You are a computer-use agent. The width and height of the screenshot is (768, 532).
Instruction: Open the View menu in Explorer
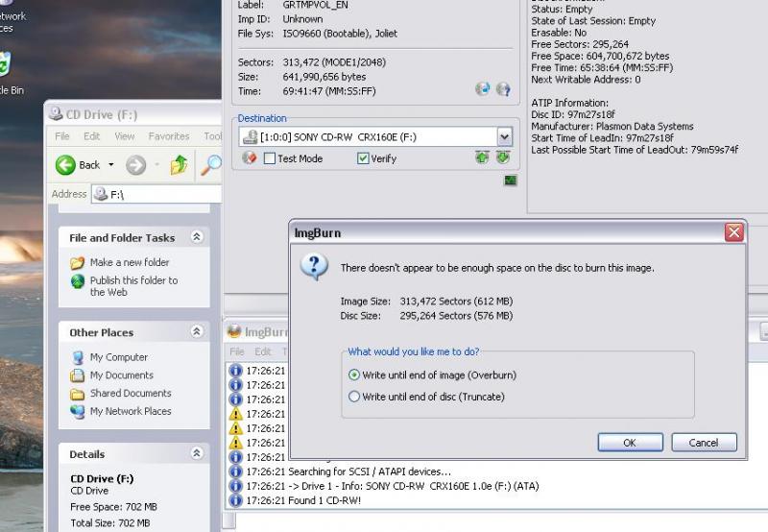(x=125, y=136)
